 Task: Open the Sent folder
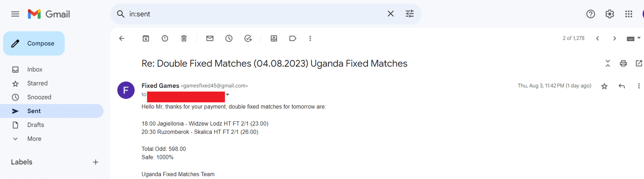click(x=34, y=111)
